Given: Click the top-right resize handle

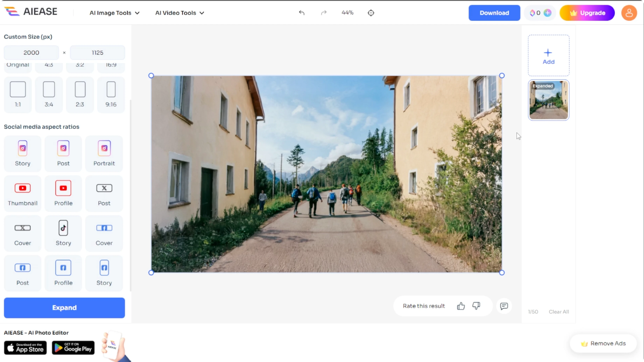Looking at the screenshot, I should tap(502, 75).
